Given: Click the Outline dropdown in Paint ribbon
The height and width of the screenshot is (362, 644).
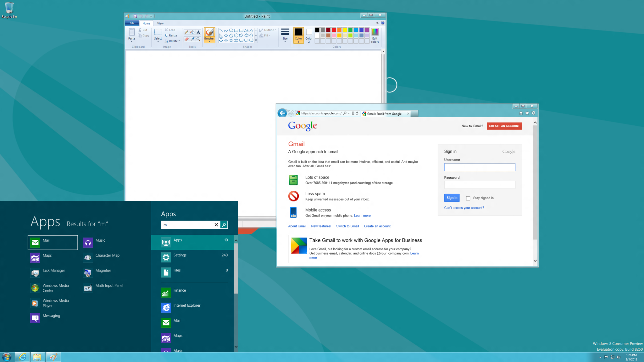Looking at the screenshot, I should pos(268,30).
